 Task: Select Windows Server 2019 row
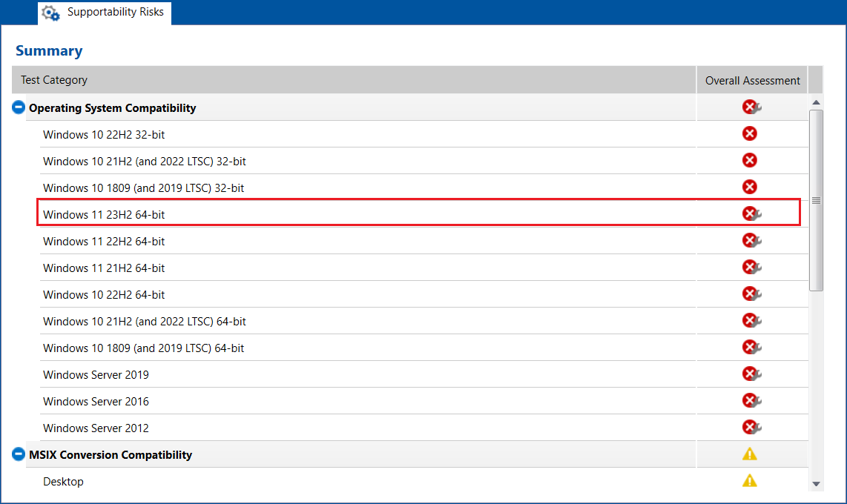[x=424, y=374]
